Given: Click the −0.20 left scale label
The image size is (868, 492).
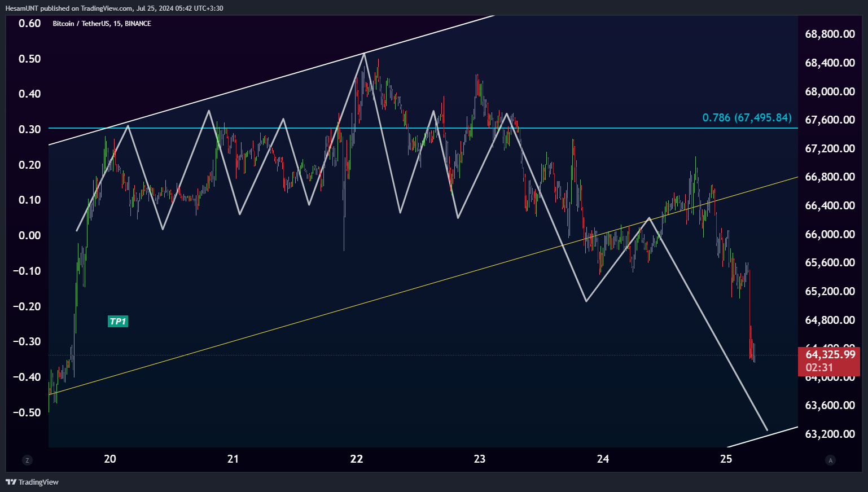Looking at the screenshot, I should point(27,306).
